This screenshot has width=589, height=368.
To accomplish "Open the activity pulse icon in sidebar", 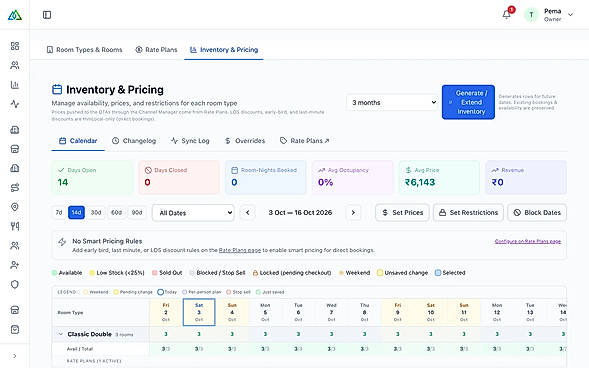I will (15, 104).
